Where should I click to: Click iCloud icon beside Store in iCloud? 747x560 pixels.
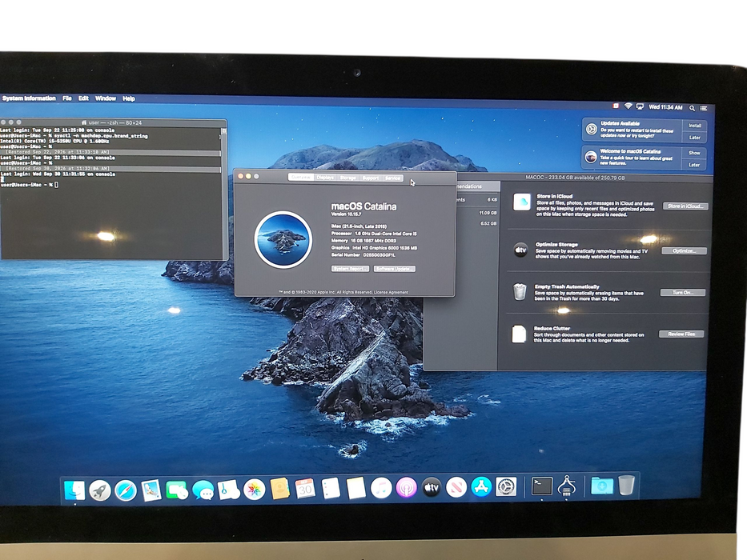click(522, 202)
